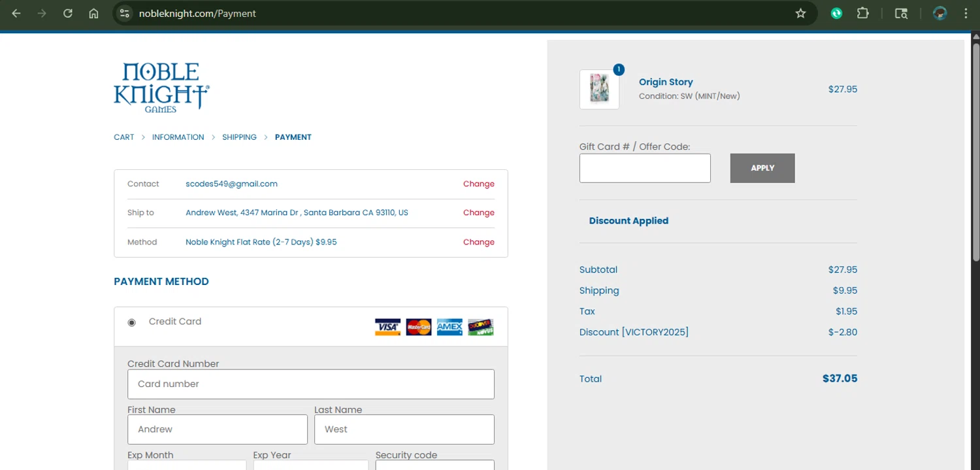Click the total amount $37.05
The image size is (980, 470).
click(840, 378)
